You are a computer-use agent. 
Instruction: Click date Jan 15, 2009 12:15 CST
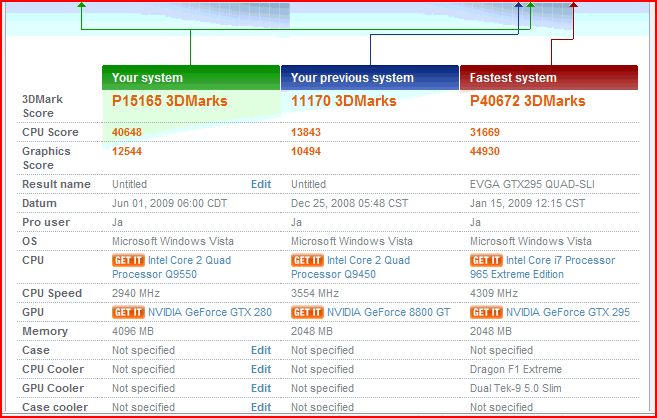click(x=527, y=203)
